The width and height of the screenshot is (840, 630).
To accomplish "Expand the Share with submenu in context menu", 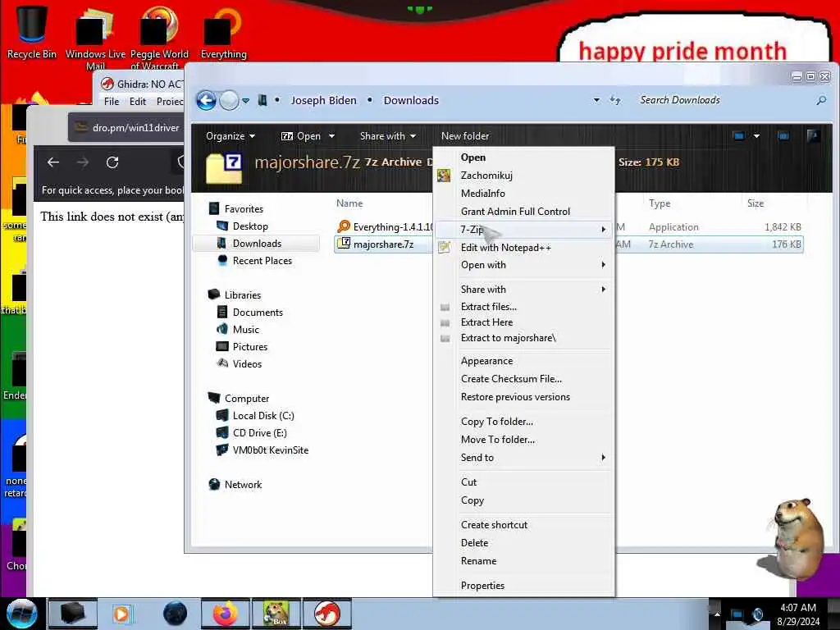I will click(x=524, y=290).
